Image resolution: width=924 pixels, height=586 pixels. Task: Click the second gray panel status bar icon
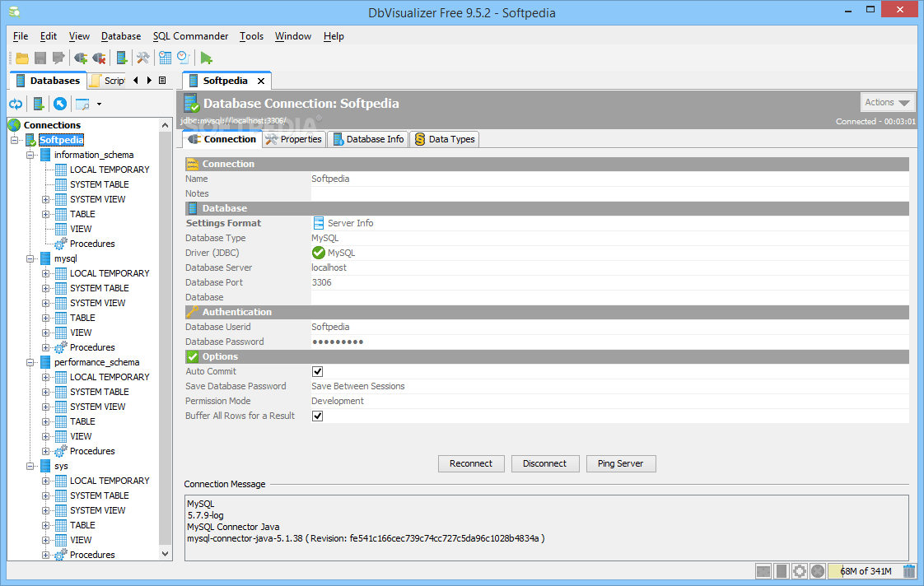(x=782, y=570)
